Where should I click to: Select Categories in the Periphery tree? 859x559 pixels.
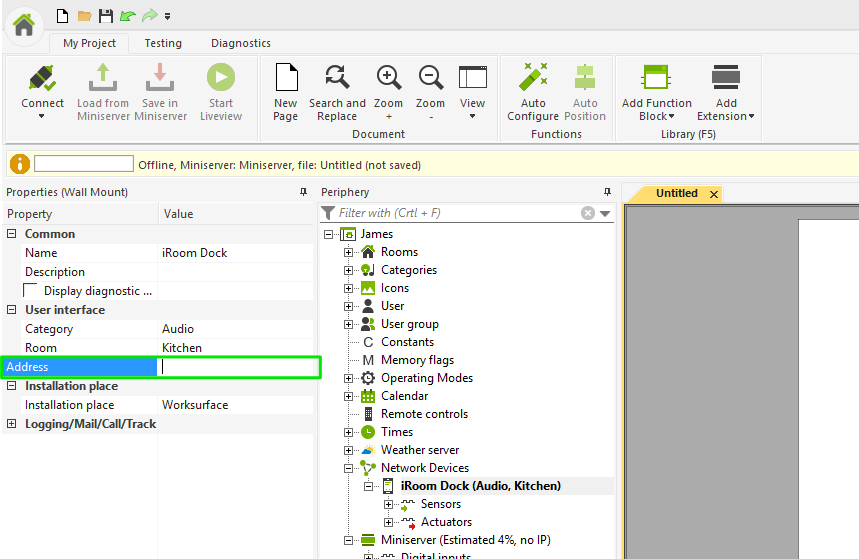pos(409,270)
